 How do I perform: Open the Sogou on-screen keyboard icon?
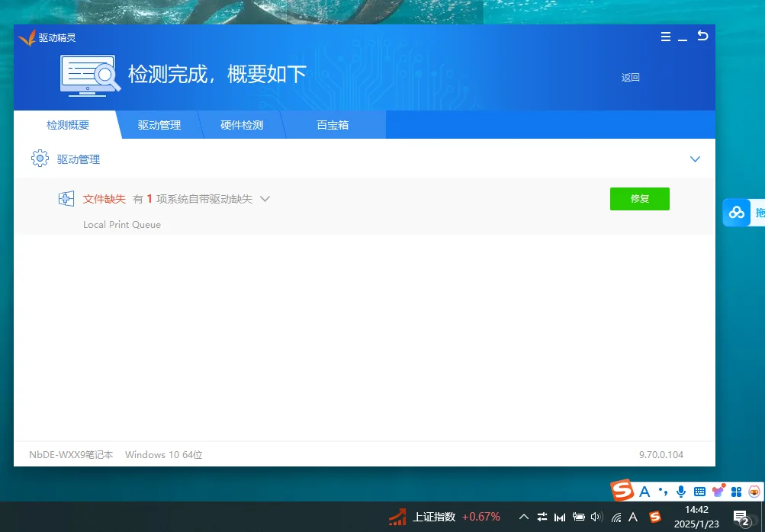point(699,491)
